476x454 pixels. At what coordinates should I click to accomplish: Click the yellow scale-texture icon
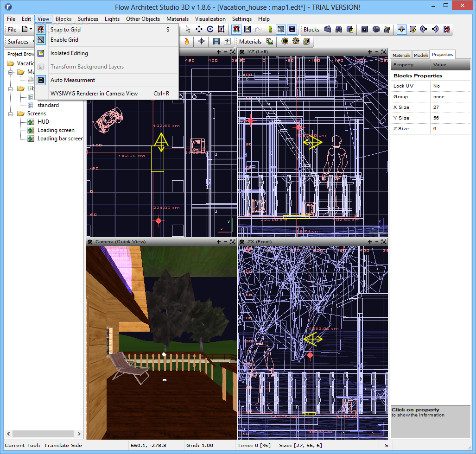(x=307, y=41)
